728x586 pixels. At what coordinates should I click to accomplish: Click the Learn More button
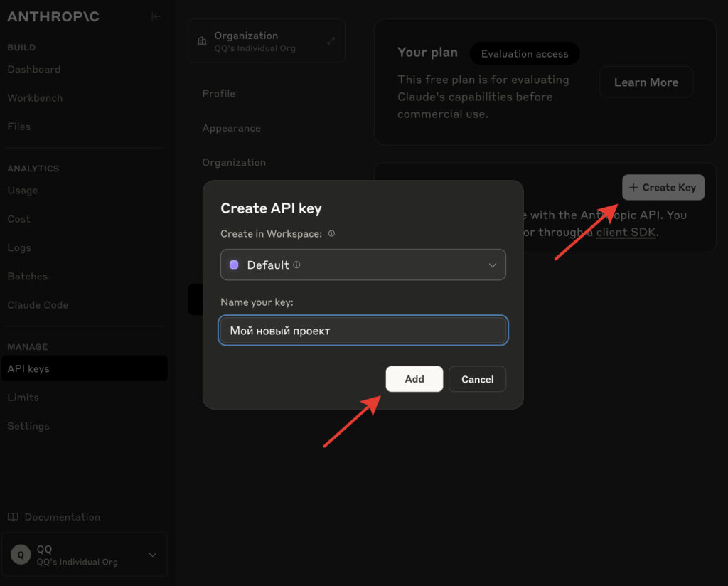pos(646,82)
